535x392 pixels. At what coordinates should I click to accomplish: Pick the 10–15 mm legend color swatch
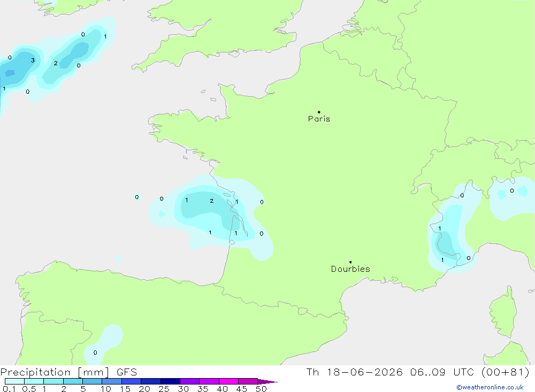click(112, 381)
